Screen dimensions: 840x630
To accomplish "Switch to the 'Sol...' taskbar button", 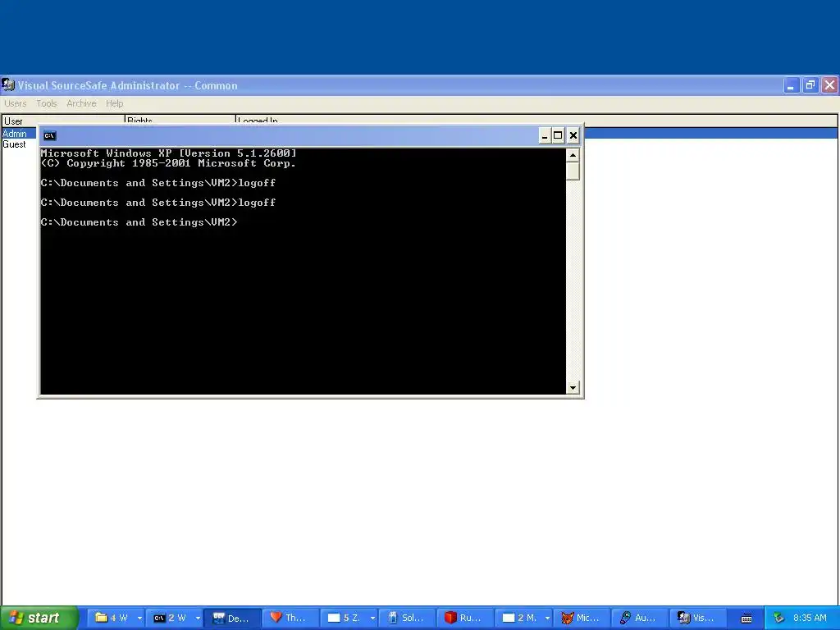I will click(x=407, y=619).
